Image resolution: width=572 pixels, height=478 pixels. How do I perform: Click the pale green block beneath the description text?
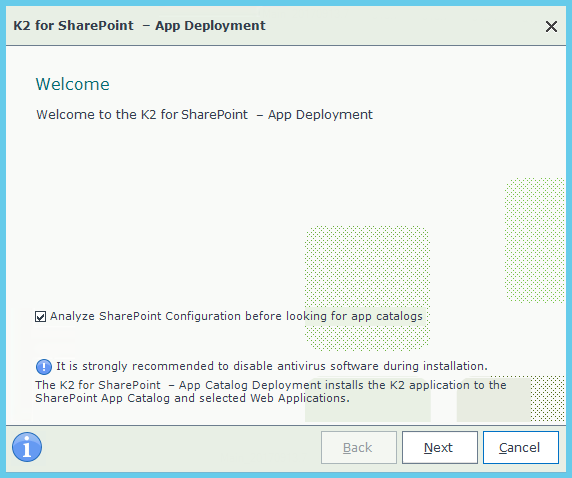367,413
